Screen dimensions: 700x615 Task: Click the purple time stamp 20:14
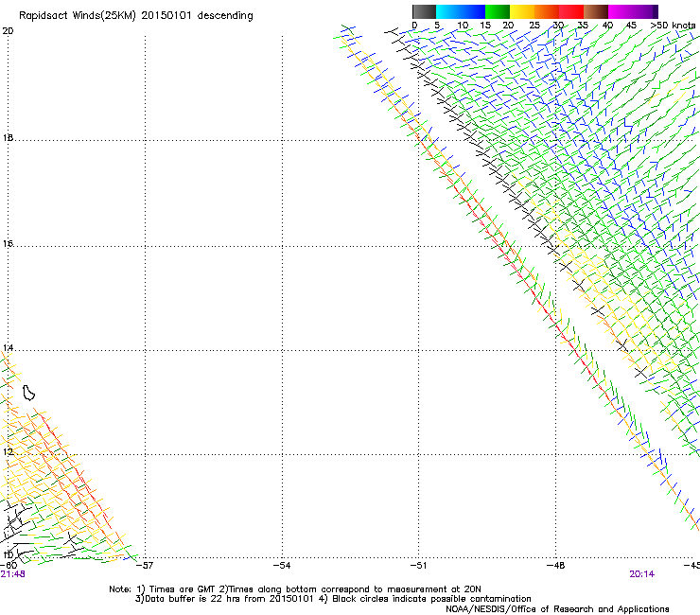[642, 574]
